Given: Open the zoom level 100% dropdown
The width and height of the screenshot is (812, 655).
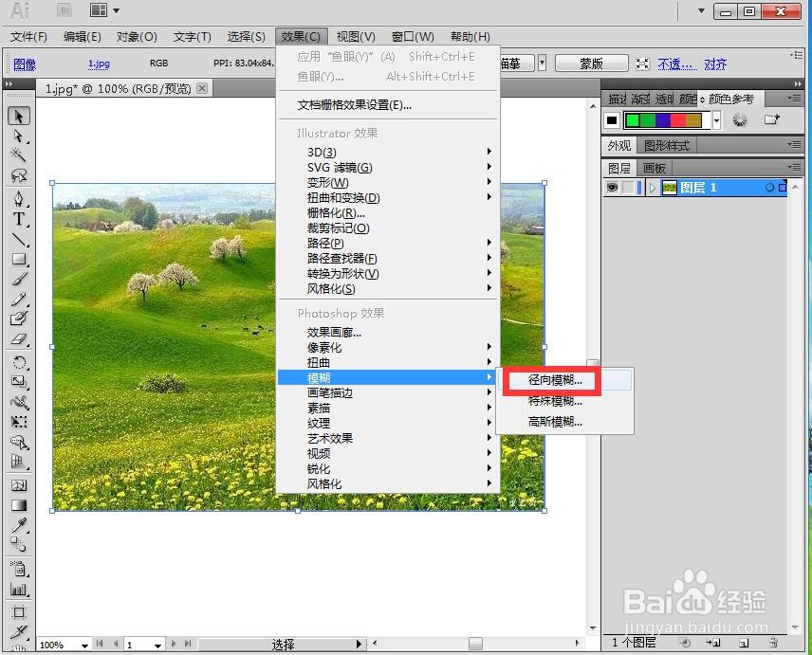Looking at the screenshot, I should click(x=85, y=646).
